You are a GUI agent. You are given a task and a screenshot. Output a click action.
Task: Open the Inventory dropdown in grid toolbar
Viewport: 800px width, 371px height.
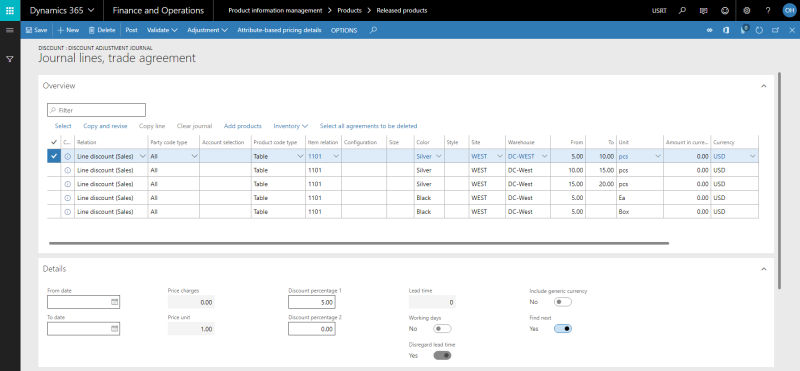tap(291, 126)
